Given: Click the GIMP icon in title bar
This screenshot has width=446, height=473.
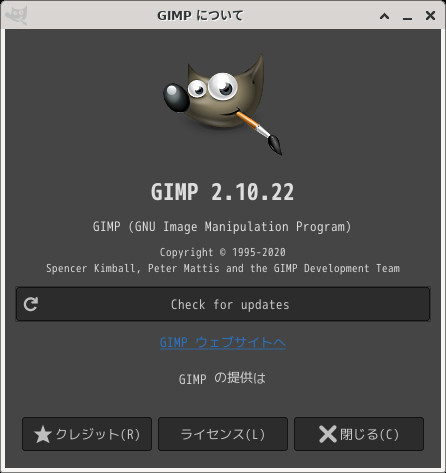Looking at the screenshot, I should click(16, 15).
